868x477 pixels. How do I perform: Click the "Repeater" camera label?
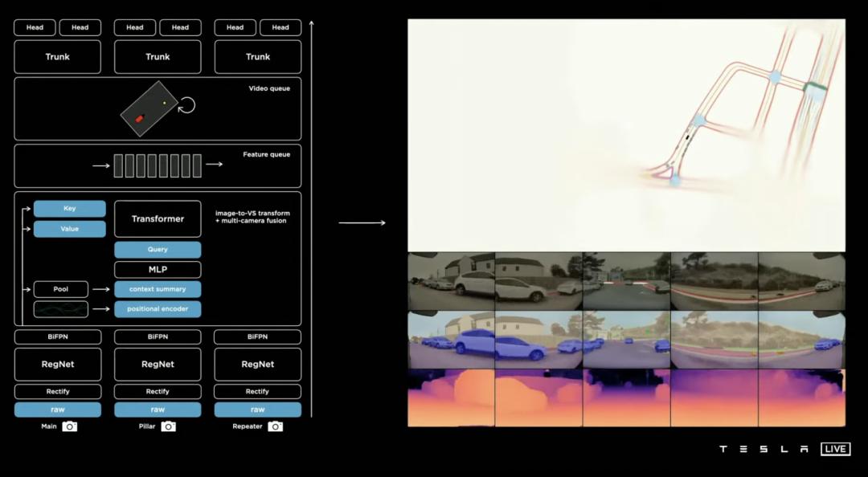coord(248,426)
